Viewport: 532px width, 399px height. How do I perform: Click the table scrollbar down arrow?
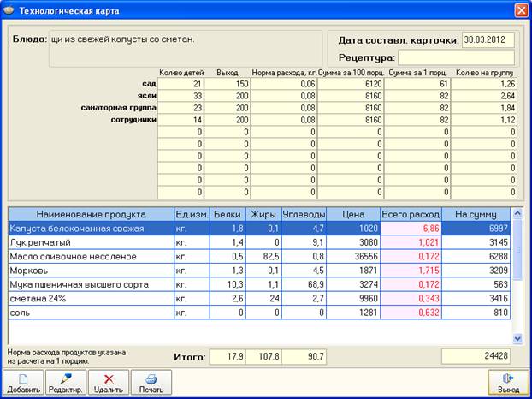click(x=517, y=338)
